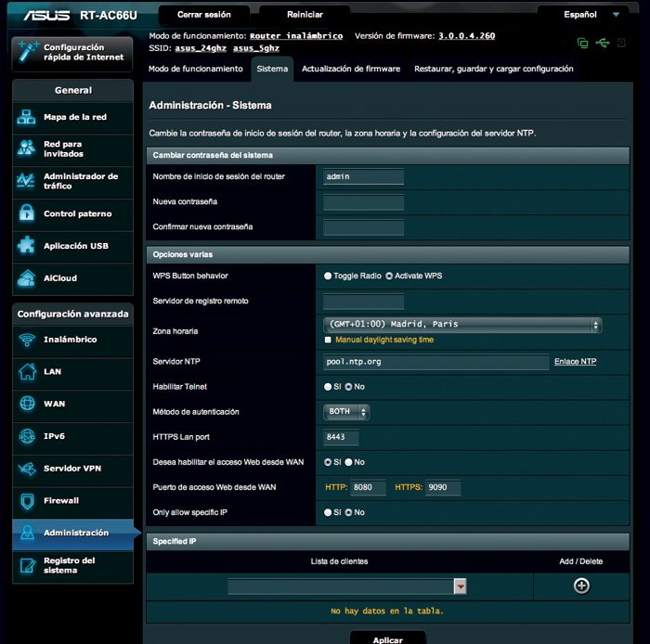Click the Registro del sistema notepad icon
Viewport: 650px width, 644px height.
pyautogui.click(x=28, y=565)
